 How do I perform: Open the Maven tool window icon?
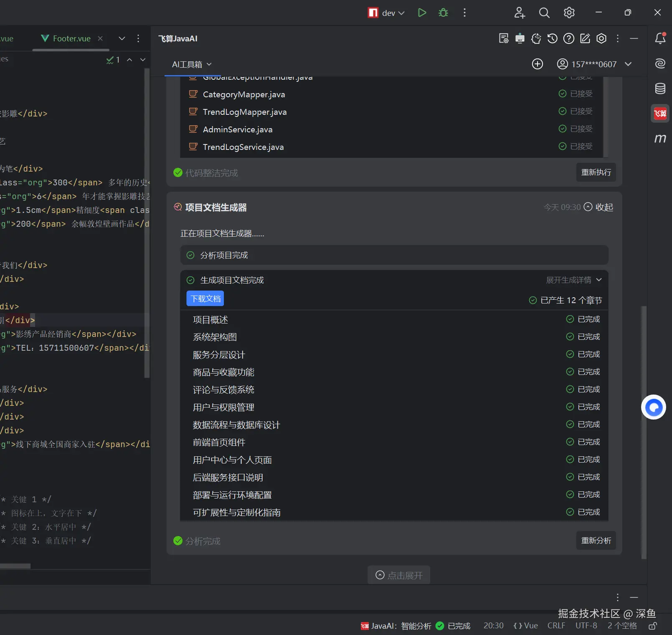[x=660, y=138]
